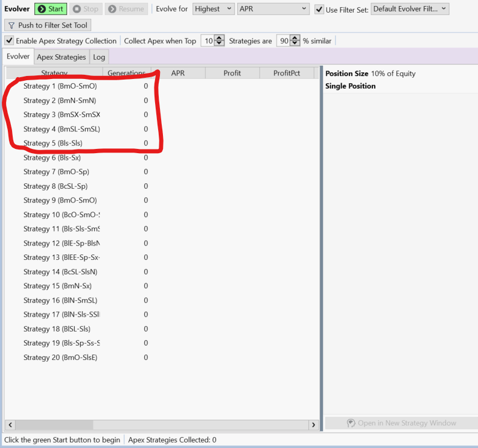Toggle the Use Filter Set checkbox
The image size is (478, 448).
(x=320, y=10)
